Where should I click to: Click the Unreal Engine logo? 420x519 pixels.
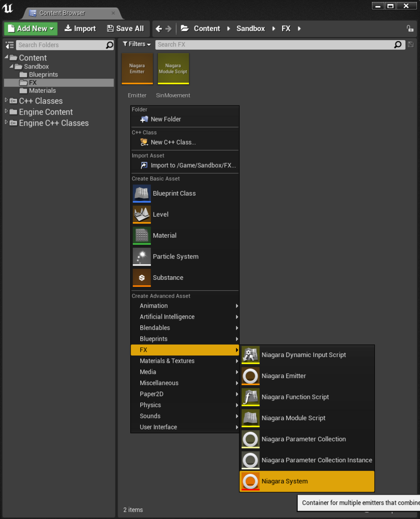coord(7,8)
